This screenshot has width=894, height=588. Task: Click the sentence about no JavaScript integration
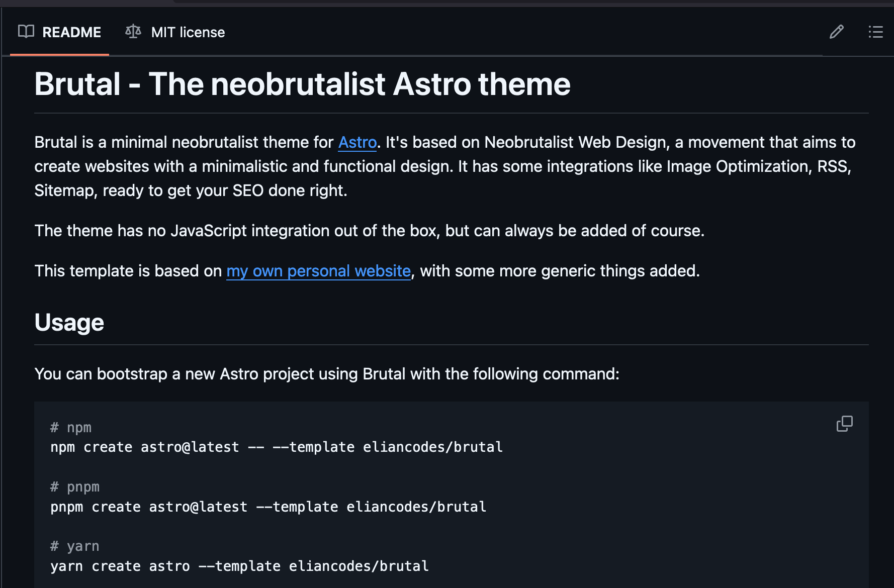369,231
